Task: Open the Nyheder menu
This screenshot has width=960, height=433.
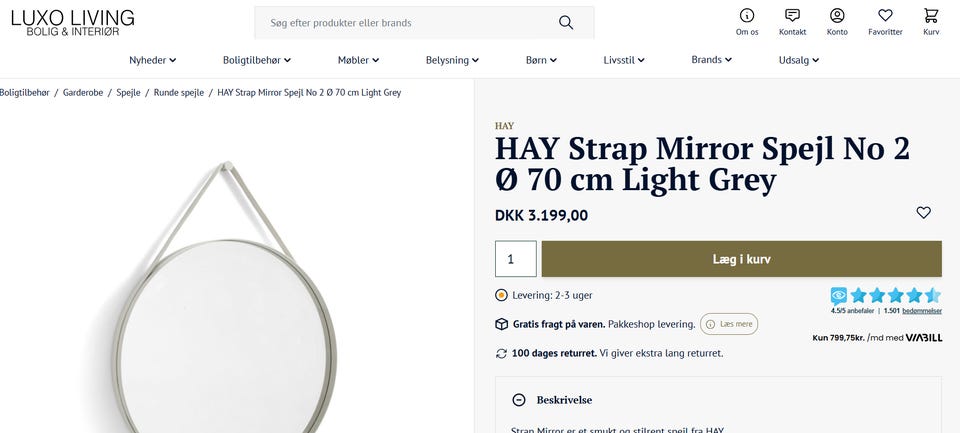Action: coord(152,60)
